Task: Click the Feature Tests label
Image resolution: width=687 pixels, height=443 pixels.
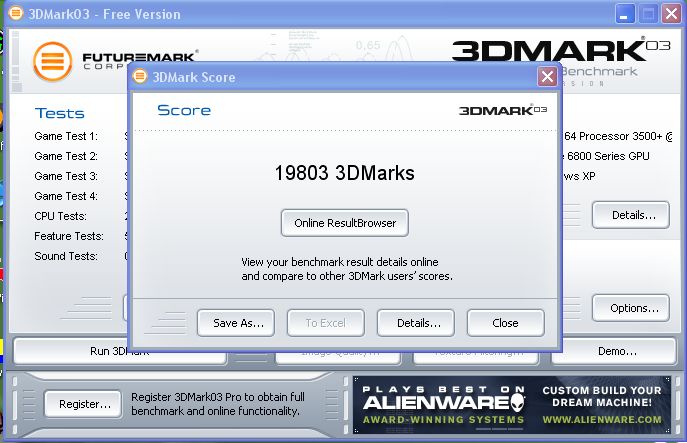Action: coord(69,236)
